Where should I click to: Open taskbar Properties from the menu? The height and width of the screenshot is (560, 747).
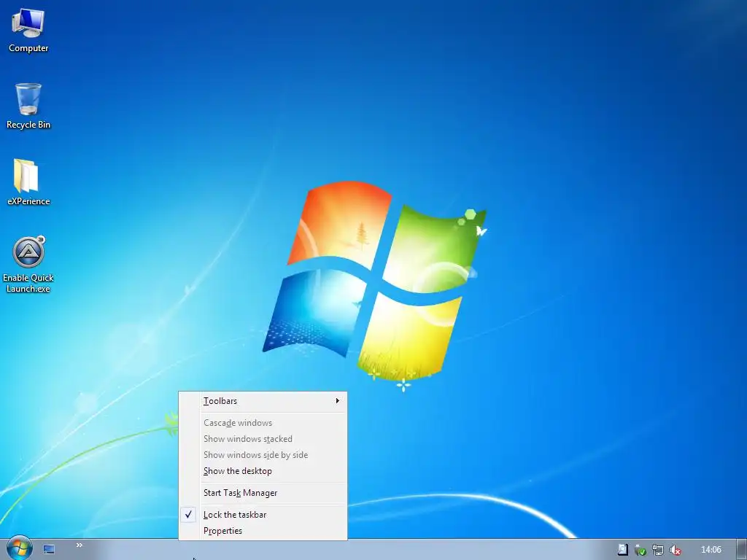263,531
